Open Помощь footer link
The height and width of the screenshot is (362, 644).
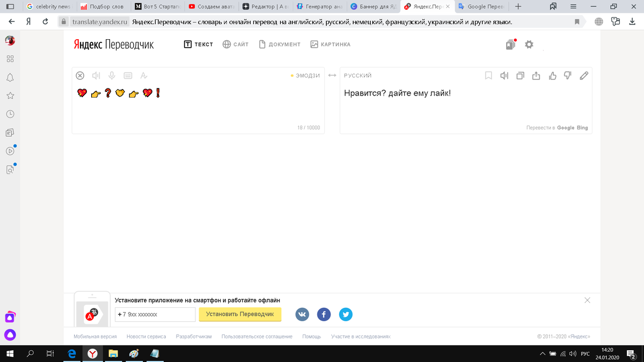tap(311, 337)
